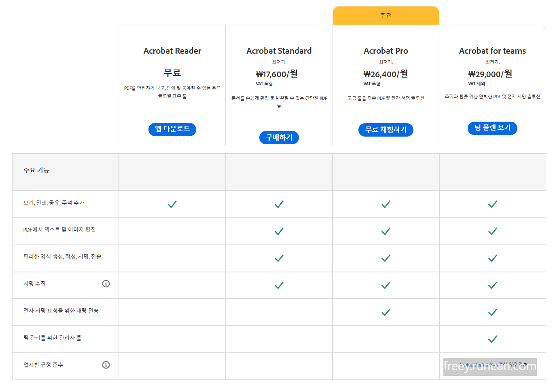Click the 업계별 규정 준수 feature label
This screenshot has width=553, height=392.
point(43,365)
